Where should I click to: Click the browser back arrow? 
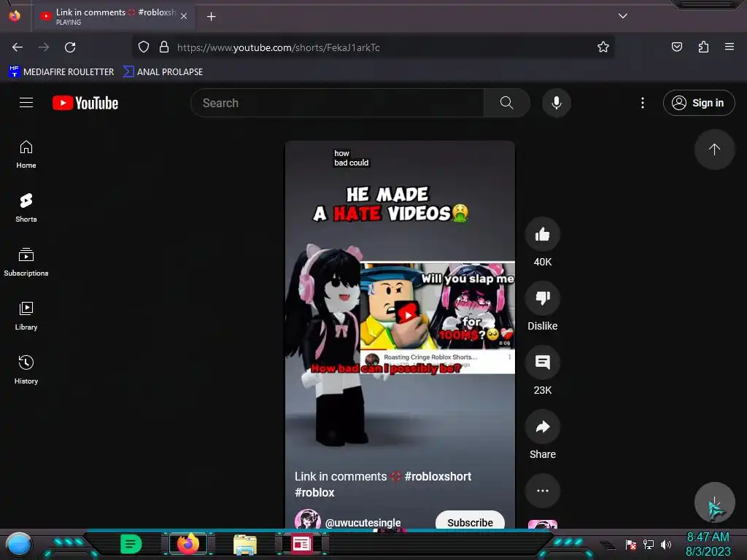(18, 47)
